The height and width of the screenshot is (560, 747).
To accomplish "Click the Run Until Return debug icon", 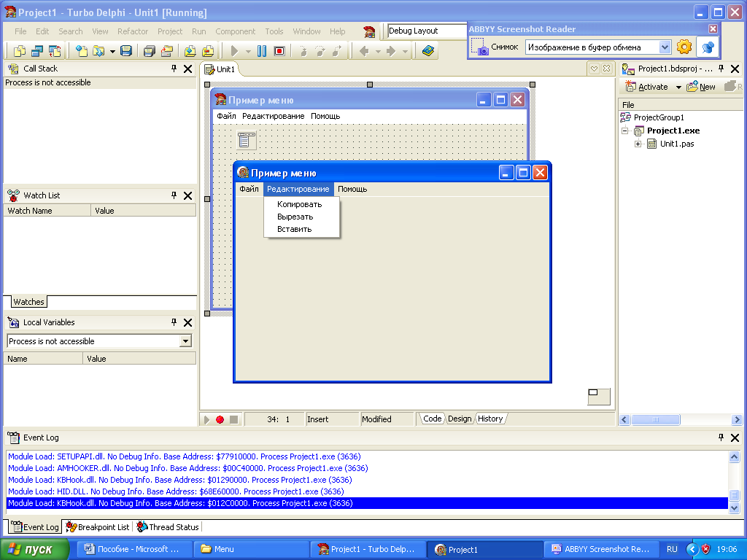I will coord(337,50).
